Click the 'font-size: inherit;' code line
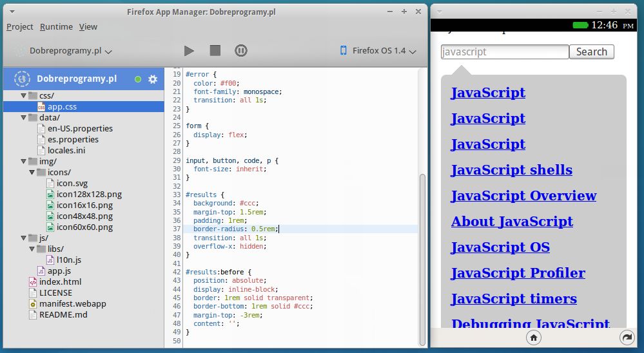This screenshot has width=644, height=353. (x=230, y=169)
